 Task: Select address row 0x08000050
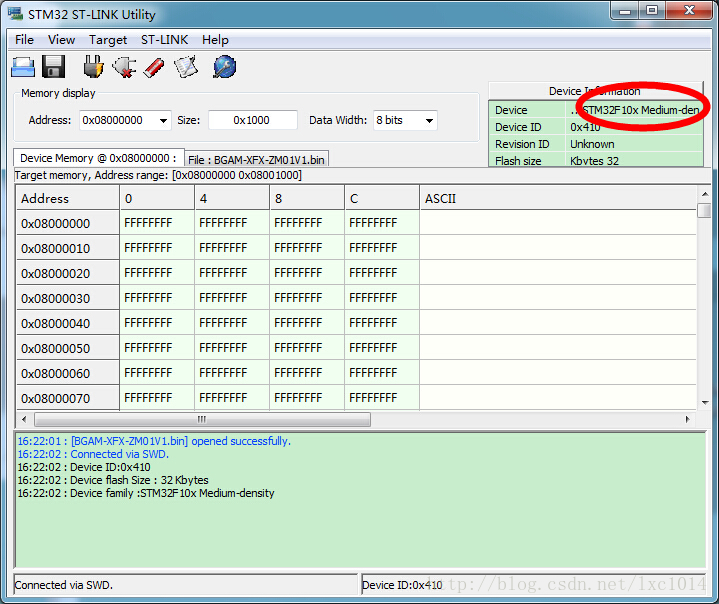(x=68, y=348)
